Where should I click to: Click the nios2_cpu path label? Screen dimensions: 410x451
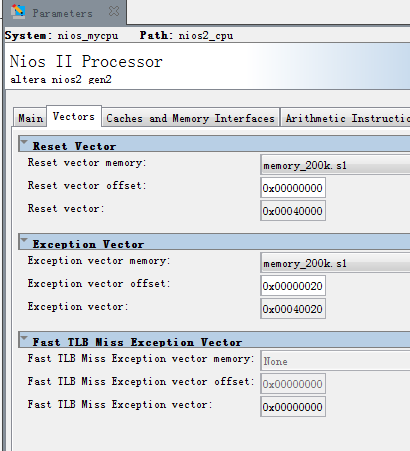pyautogui.click(x=206, y=35)
